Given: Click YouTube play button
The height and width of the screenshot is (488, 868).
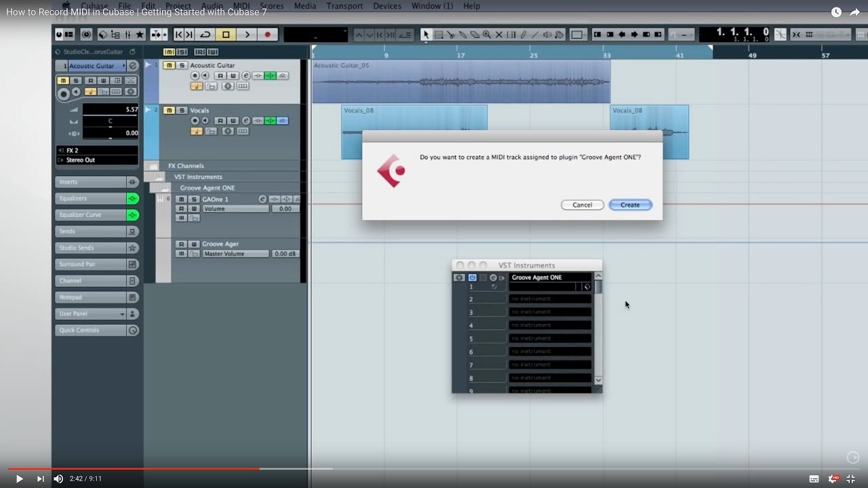Looking at the screenshot, I should [x=19, y=479].
